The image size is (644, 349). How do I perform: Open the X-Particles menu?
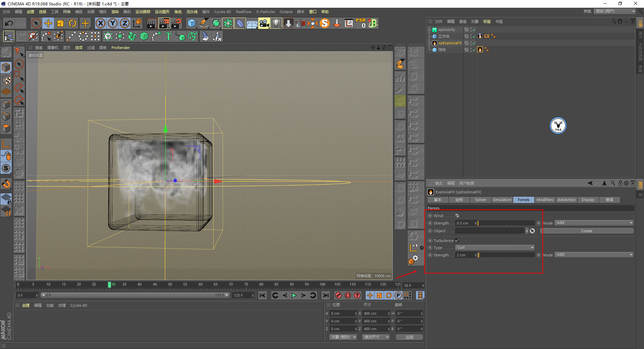tap(266, 12)
